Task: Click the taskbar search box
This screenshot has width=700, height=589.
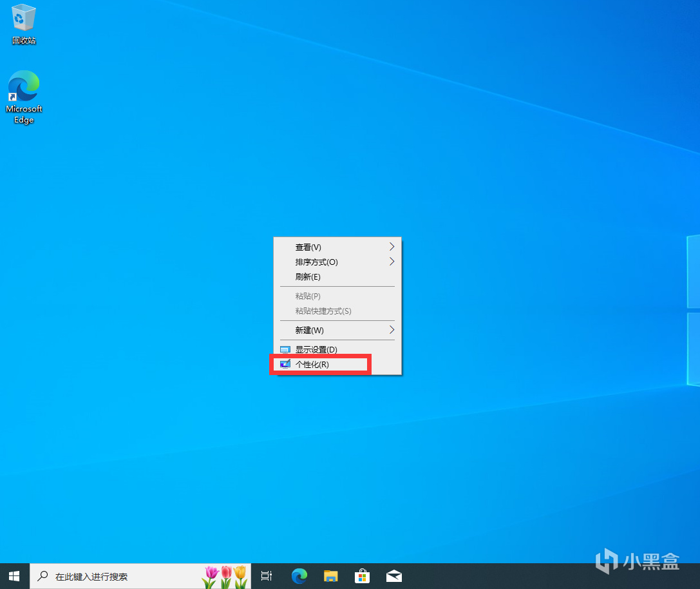Action: pyautogui.click(x=140, y=577)
